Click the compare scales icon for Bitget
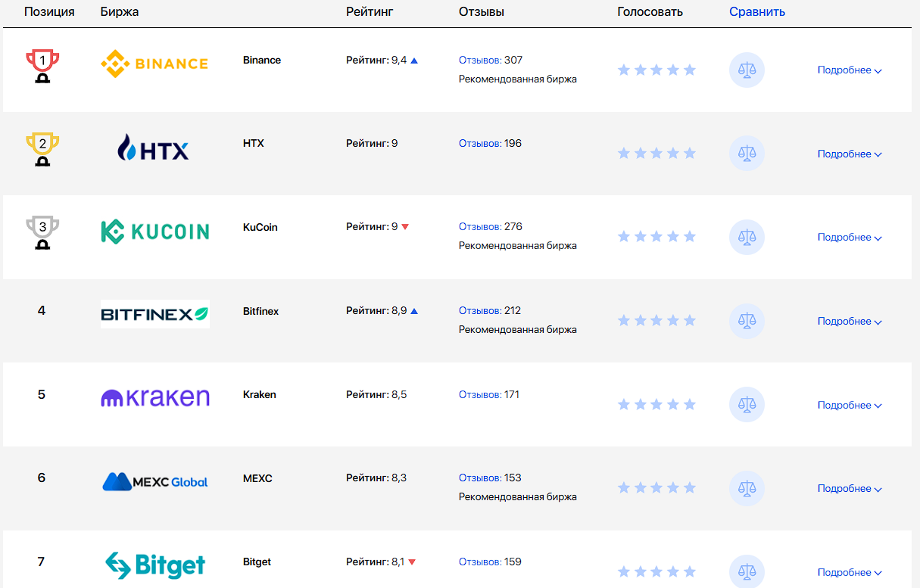The image size is (920, 588). pos(747,571)
